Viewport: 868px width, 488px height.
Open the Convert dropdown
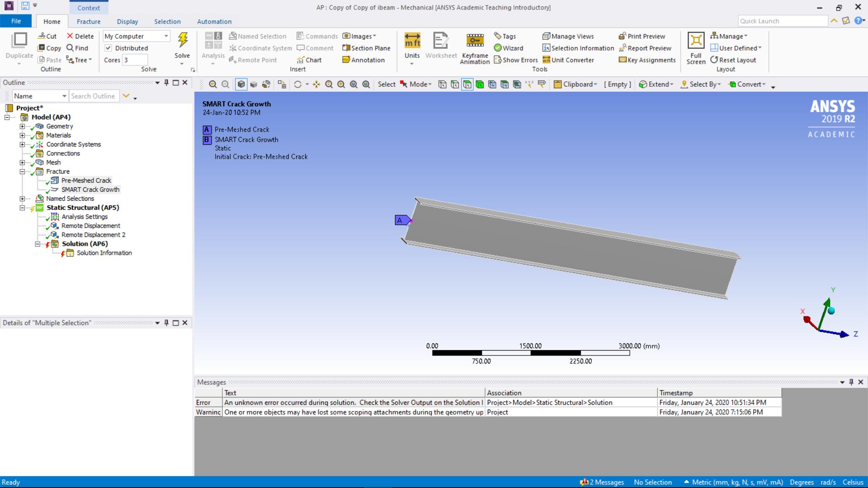point(747,84)
